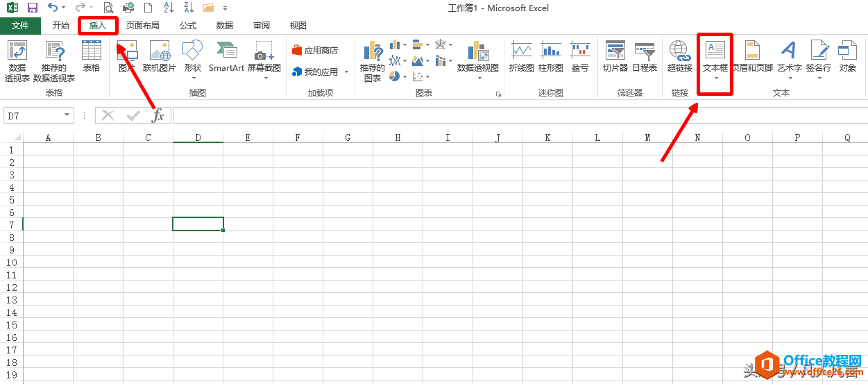868x384 pixels.
Task: Click the Name Box showing D7
Action: (x=33, y=116)
